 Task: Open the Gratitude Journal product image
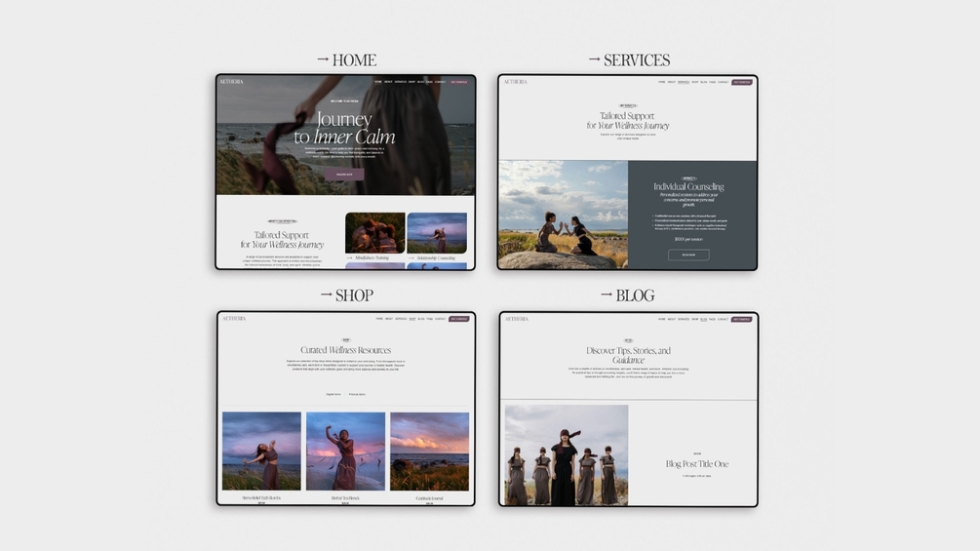tap(429, 452)
